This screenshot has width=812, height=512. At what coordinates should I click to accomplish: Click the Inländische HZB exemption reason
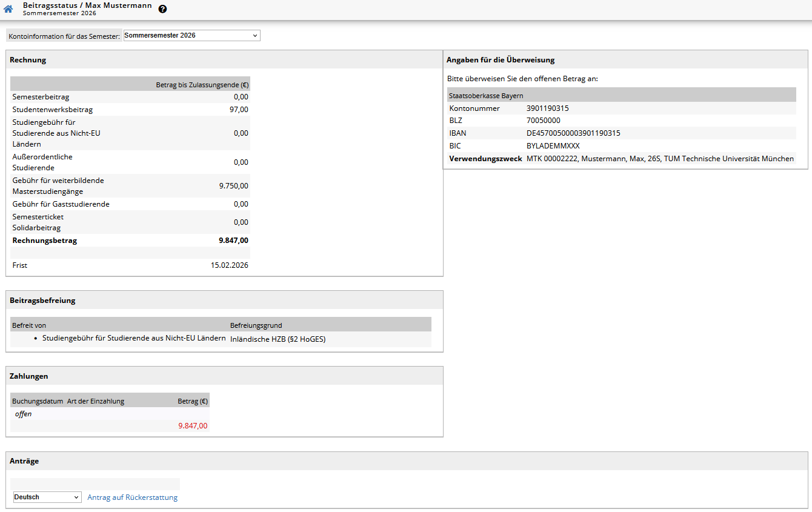click(278, 339)
